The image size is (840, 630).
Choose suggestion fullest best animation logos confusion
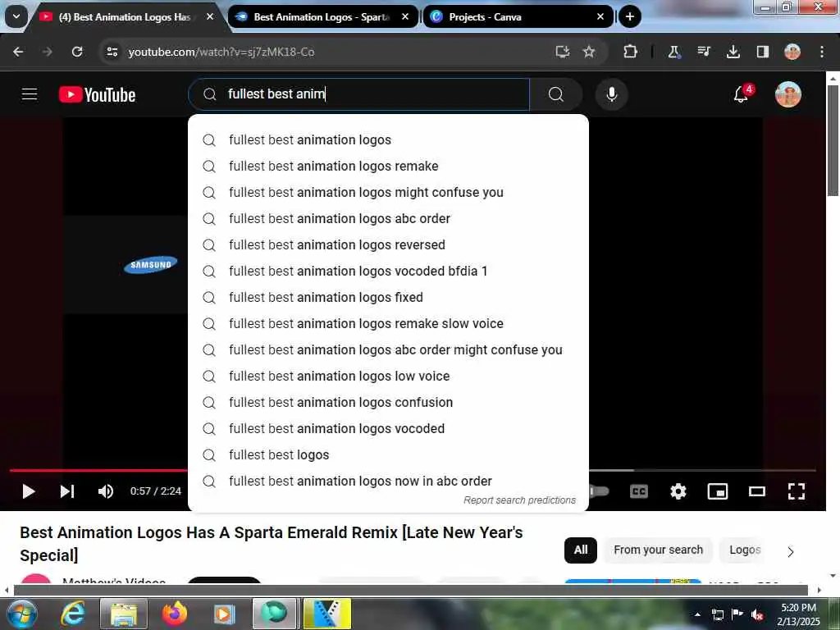coord(388,402)
